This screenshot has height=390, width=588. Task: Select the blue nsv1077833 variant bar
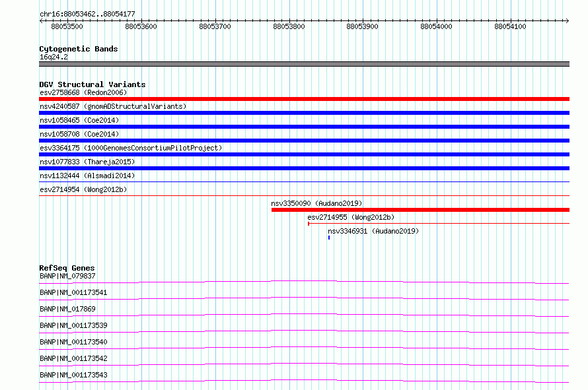[x=304, y=168]
